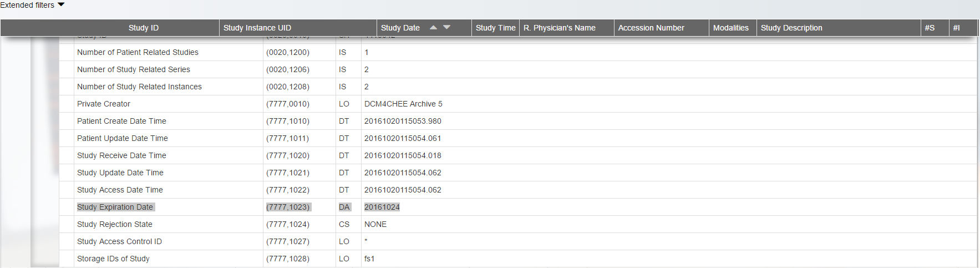Click the Study Time column header
Viewport: 980px width, 268px height.
pyautogui.click(x=495, y=28)
